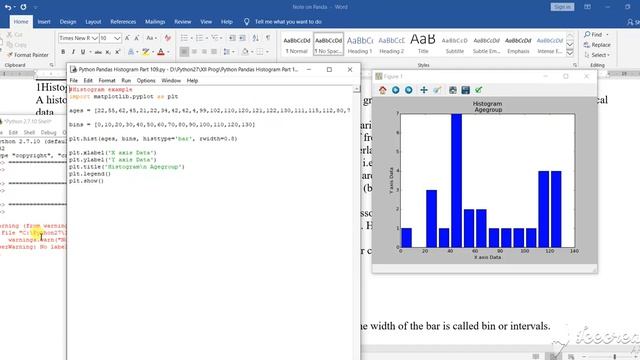Open the Format menu in IDLE editor
Viewport: 640px width, 360px height.
[x=107, y=81]
